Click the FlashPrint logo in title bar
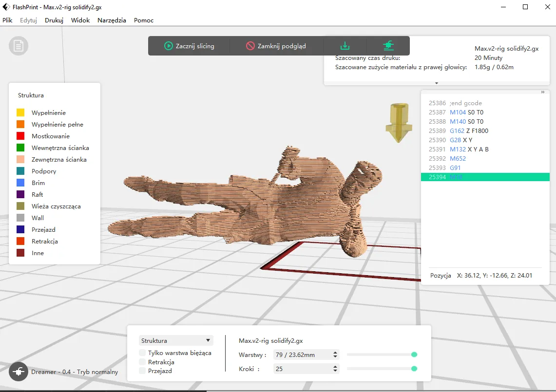 6,7
